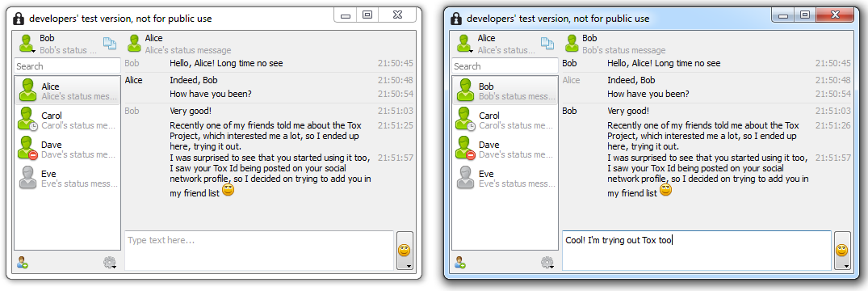Open settings gear menu in right window
The height and width of the screenshot is (291, 868).
pyautogui.click(x=547, y=263)
